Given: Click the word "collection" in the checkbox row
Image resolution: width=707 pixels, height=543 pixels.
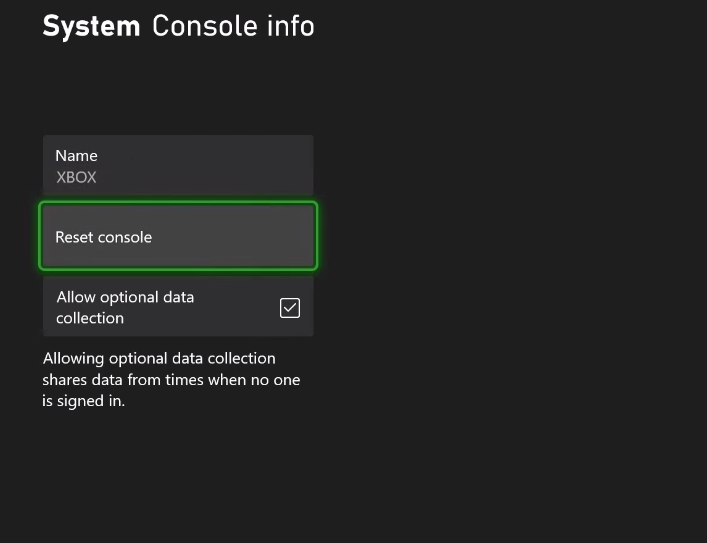Looking at the screenshot, I should pyautogui.click(x=90, y=318).
